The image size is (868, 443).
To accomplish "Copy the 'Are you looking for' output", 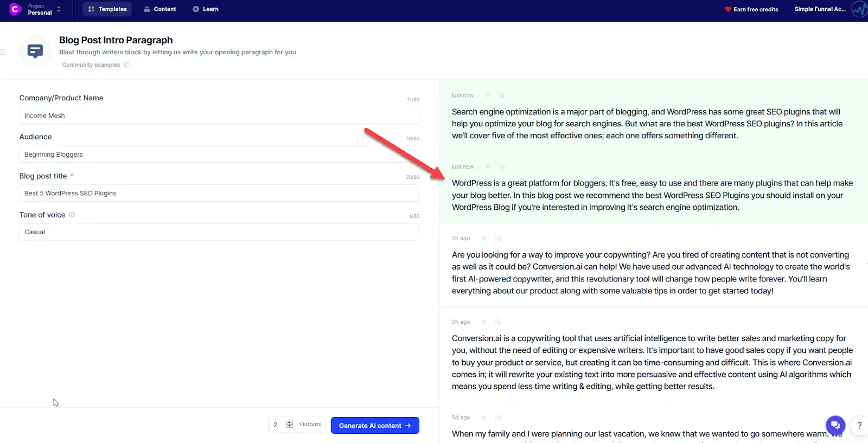I will (x=498, y=238).
